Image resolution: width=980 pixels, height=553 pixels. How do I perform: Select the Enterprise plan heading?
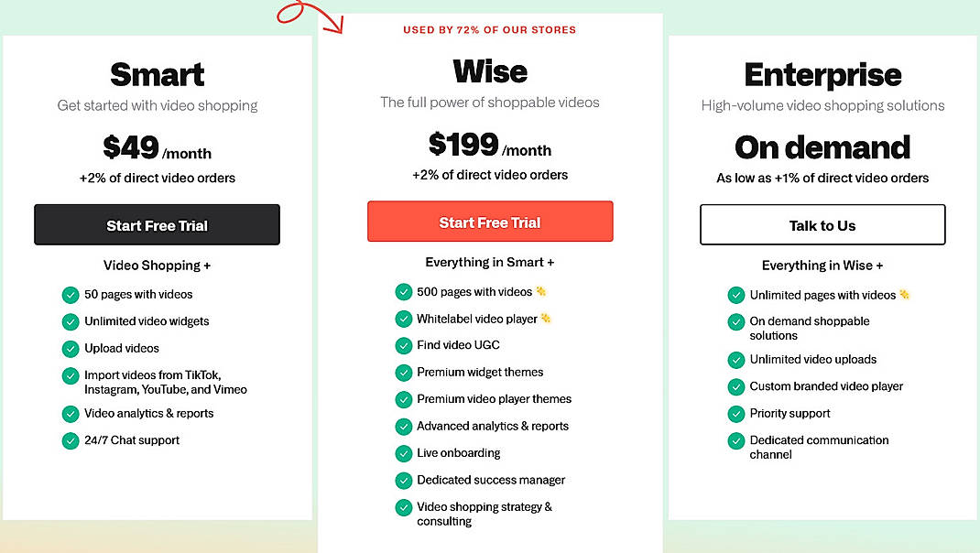tap(822, 75)
